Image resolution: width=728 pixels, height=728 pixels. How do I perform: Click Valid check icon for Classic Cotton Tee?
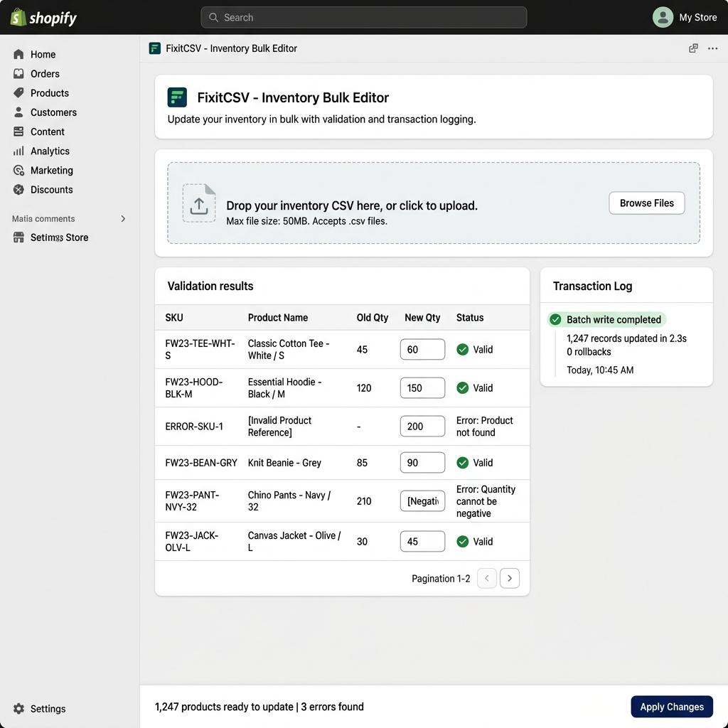coord(462,350)
